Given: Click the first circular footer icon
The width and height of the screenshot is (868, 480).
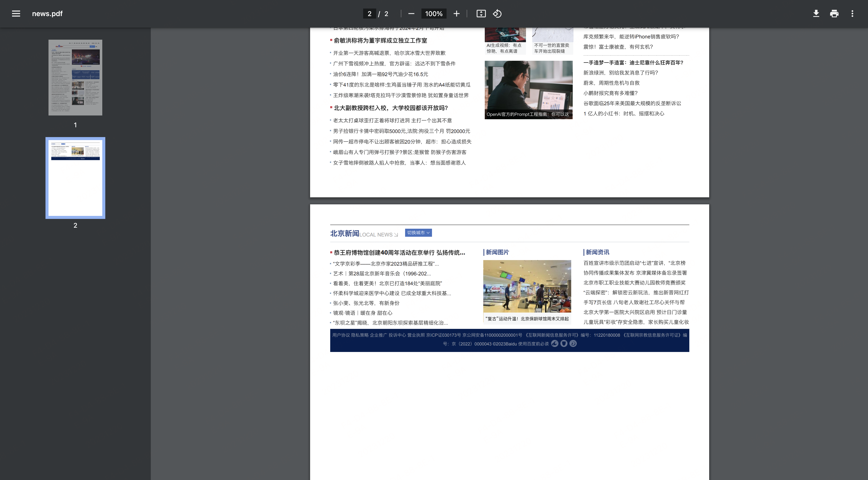Looking at the screenshot, I should click(x=555, y=343).
